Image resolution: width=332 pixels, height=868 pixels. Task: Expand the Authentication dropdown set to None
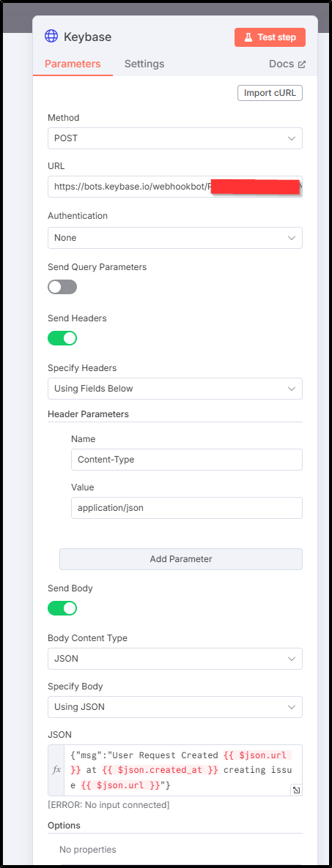point(175,237)
